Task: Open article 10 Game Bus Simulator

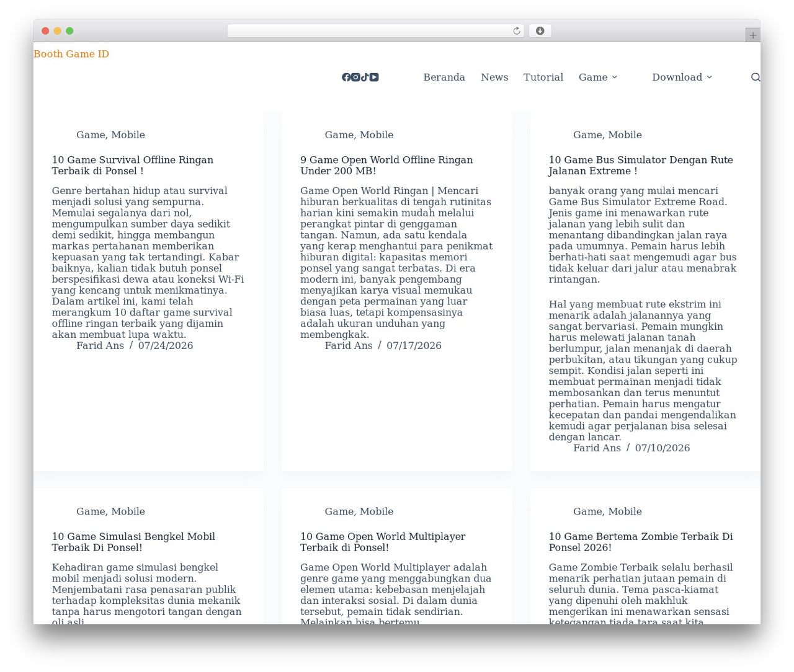Action: tap(641, 166)
